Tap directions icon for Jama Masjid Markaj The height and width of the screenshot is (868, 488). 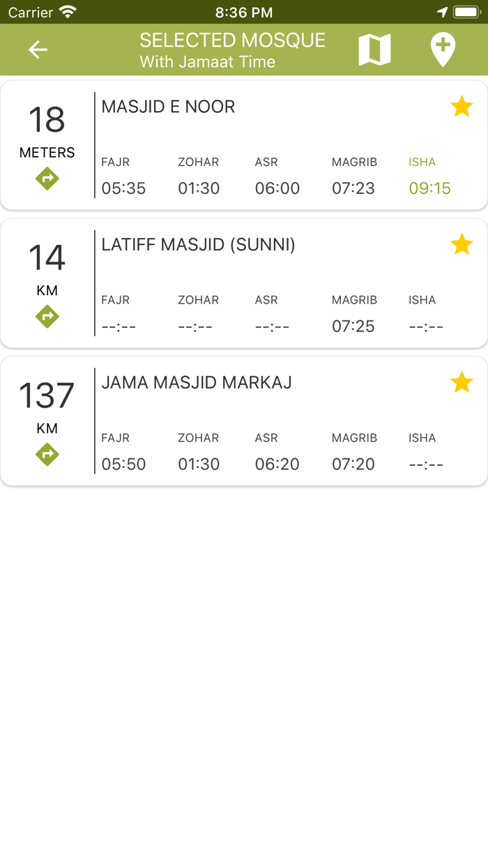(47, 454)
